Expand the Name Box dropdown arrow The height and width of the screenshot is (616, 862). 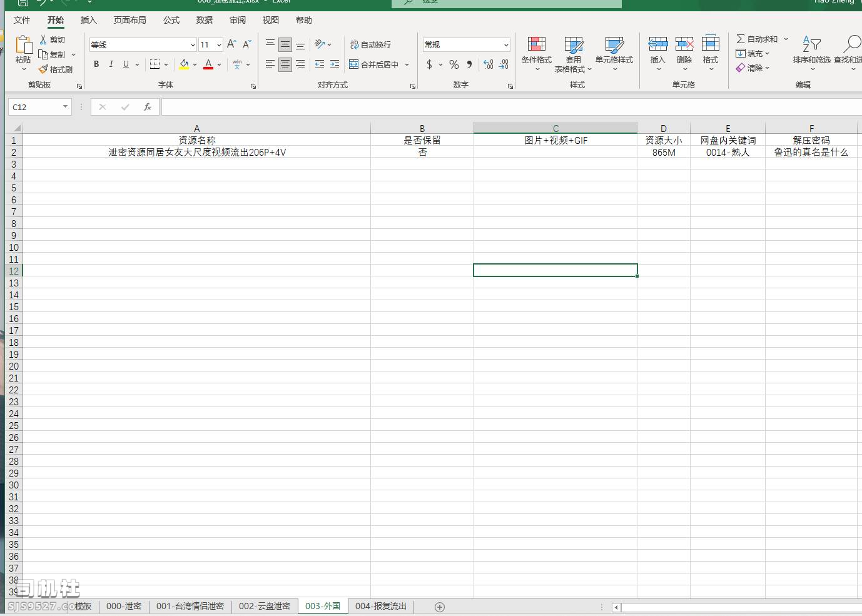[65, 107]
